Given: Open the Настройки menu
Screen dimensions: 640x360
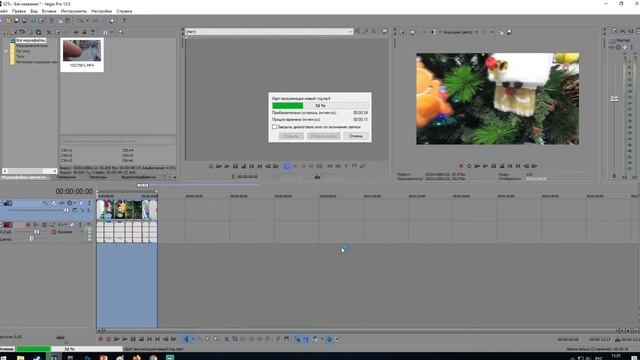Looking at the screenshot, I should (x=101, y=11).
